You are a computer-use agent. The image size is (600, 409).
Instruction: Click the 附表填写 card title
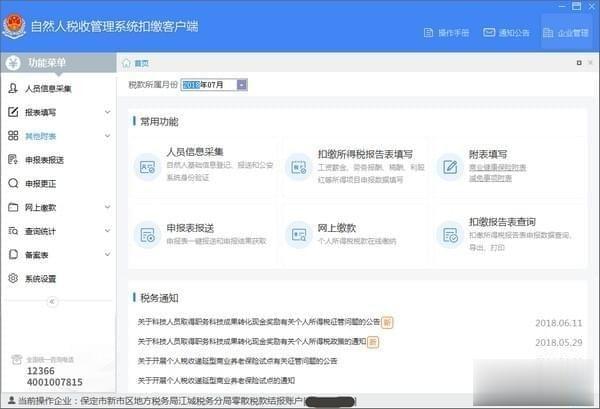coord(488,154)
